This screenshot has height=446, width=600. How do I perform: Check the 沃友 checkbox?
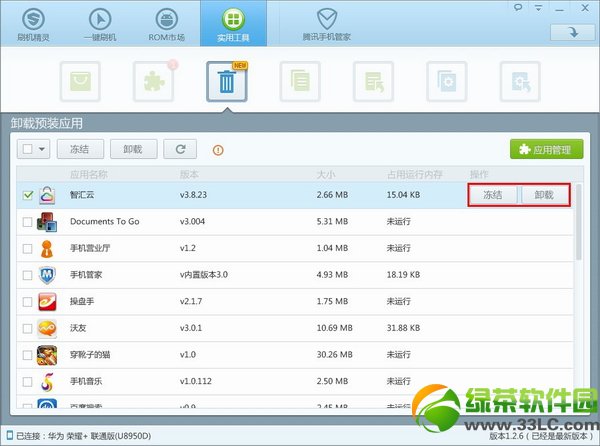point(28,328)
